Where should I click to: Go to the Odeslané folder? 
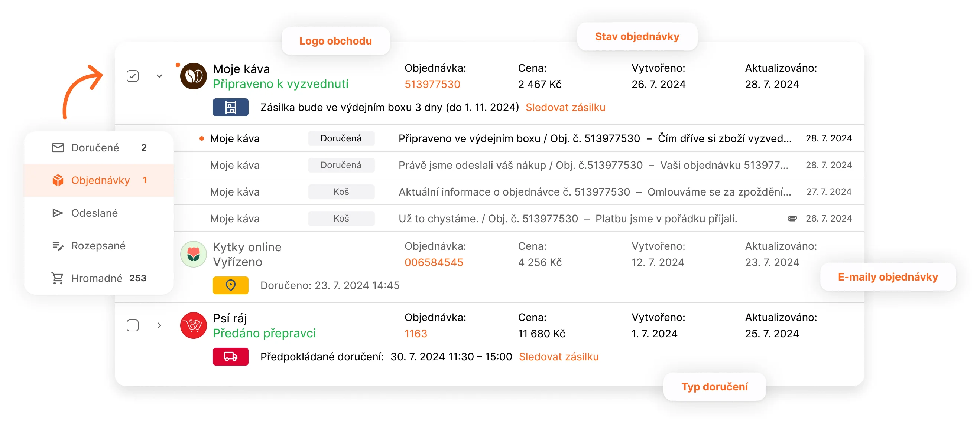(94, 213)
